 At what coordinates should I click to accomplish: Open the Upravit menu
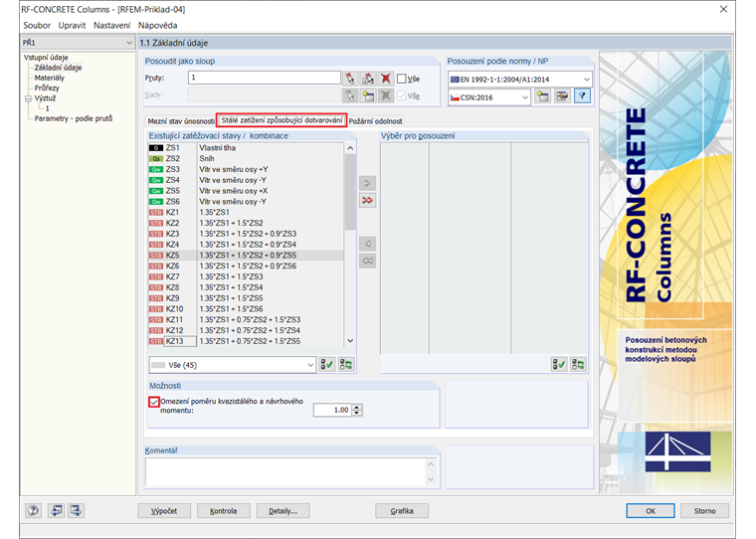coord(72,25)
